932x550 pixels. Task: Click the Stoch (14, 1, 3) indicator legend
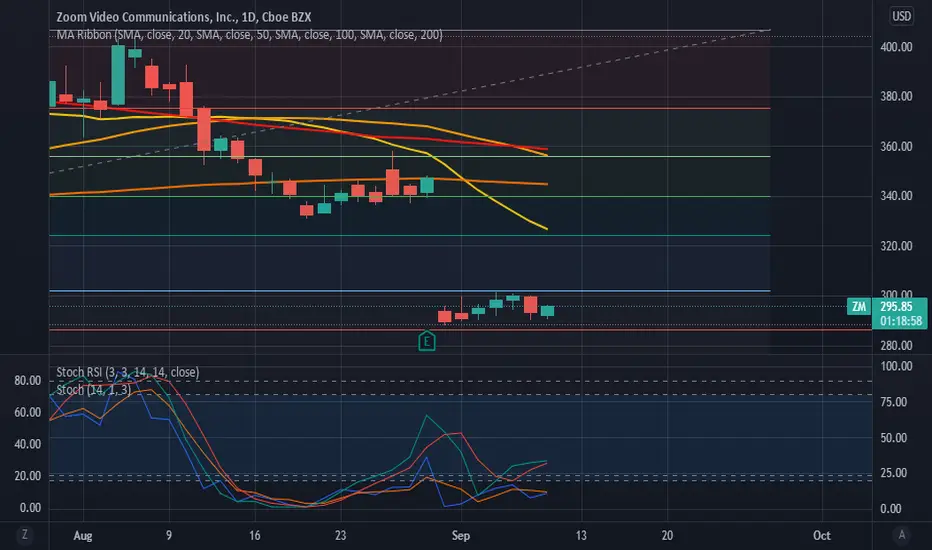click(93, 390)
